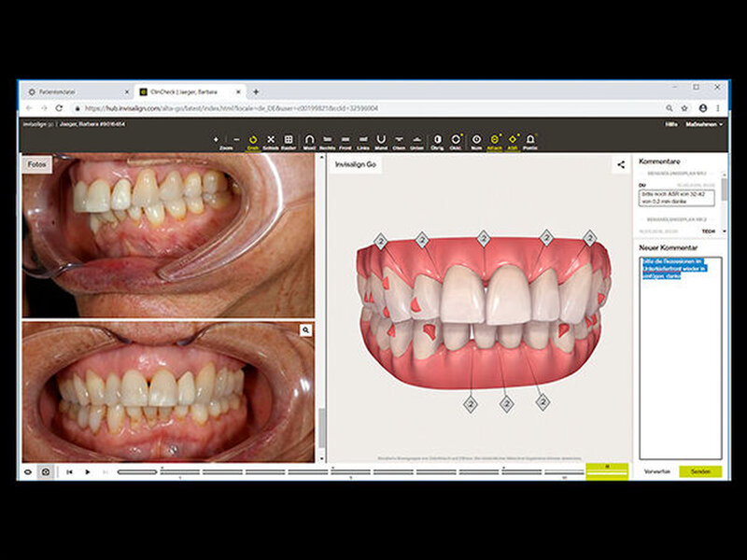The height and width of the screenshot is (560, 747).
Task: Switch to the Patientendatei browser tab
Action: 77,91
